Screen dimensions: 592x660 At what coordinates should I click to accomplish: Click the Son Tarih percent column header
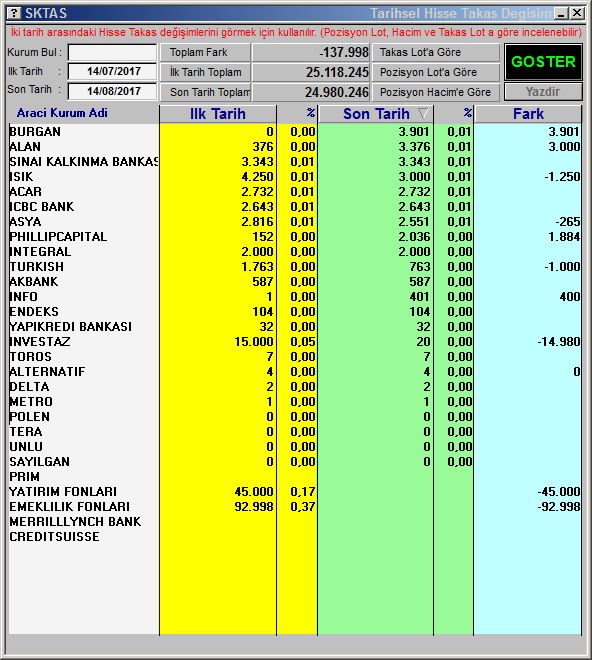[x=454, y=114]
